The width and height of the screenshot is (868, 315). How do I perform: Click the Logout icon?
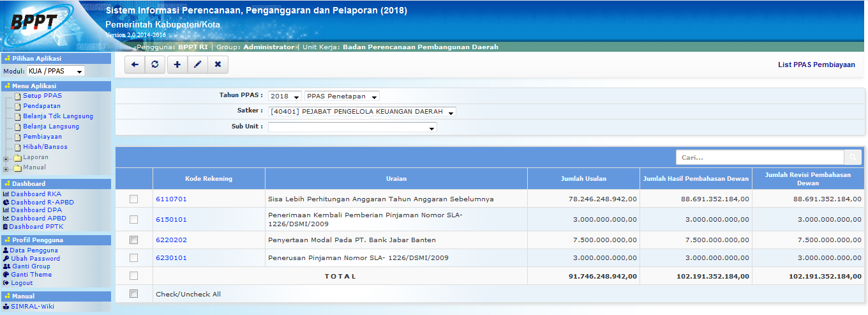(x=6, y=283)
